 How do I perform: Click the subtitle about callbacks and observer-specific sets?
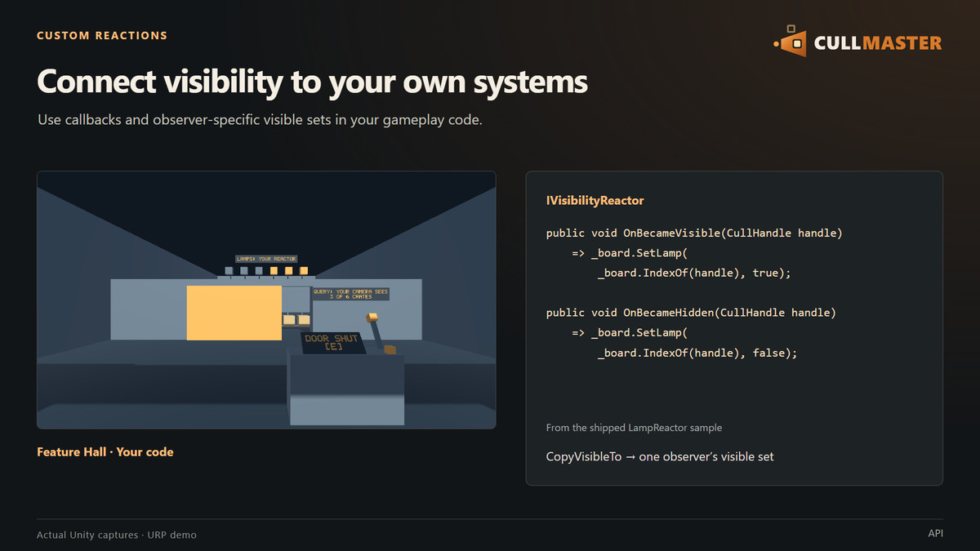tap(260, 120)
